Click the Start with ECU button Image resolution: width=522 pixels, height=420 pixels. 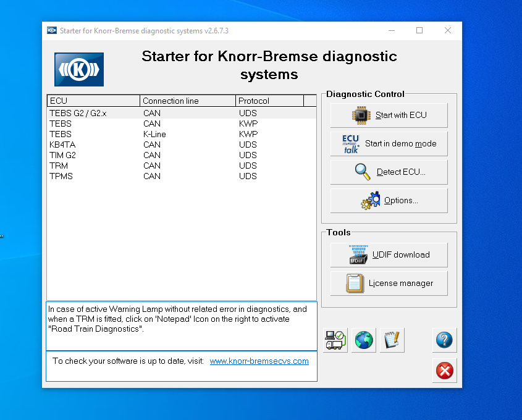[389, 115]
